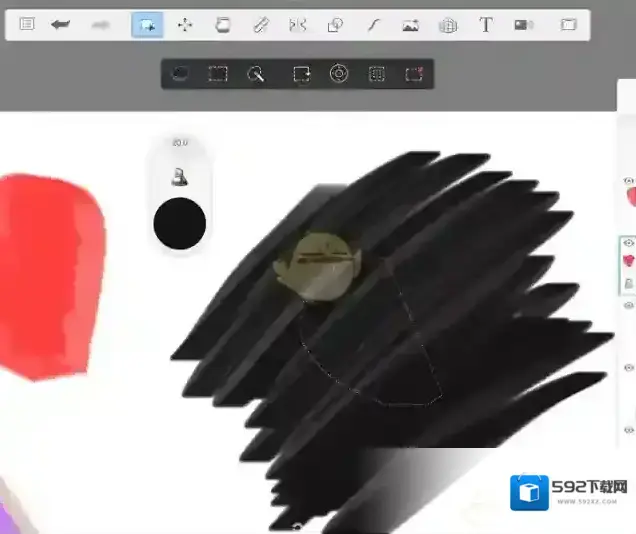Enable the symmetry tool
The height and width of the screenshot is (534, 636).
pyautogui.click(x=297, y=25)
